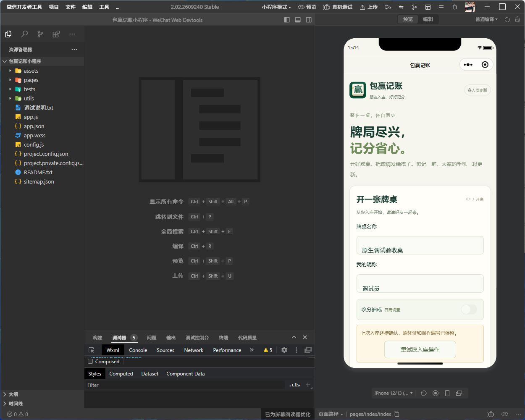
Task: Refresh the simulator compile
Action: click(x=507, y=19)
